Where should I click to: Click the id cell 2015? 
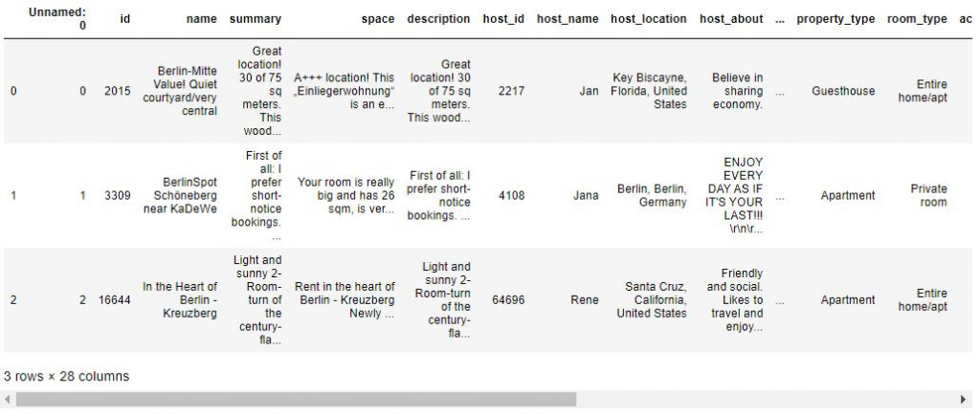(x=118, y=91)
